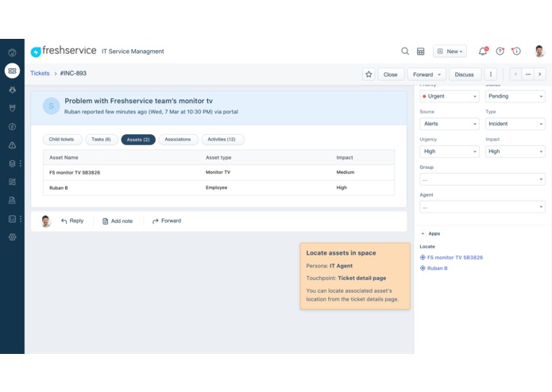Click the Discuss button
Screen dimensions: 552x392
coord(465,75)
